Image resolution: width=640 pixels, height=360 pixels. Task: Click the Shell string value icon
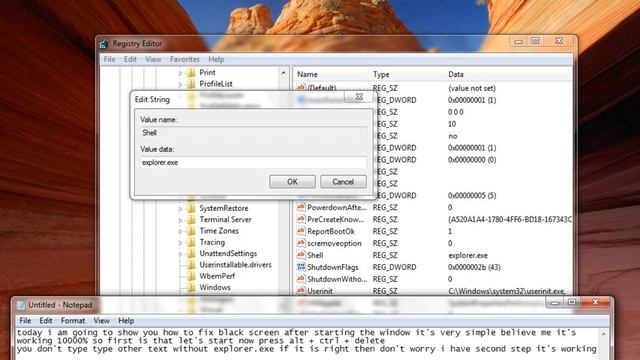point(301,255)
